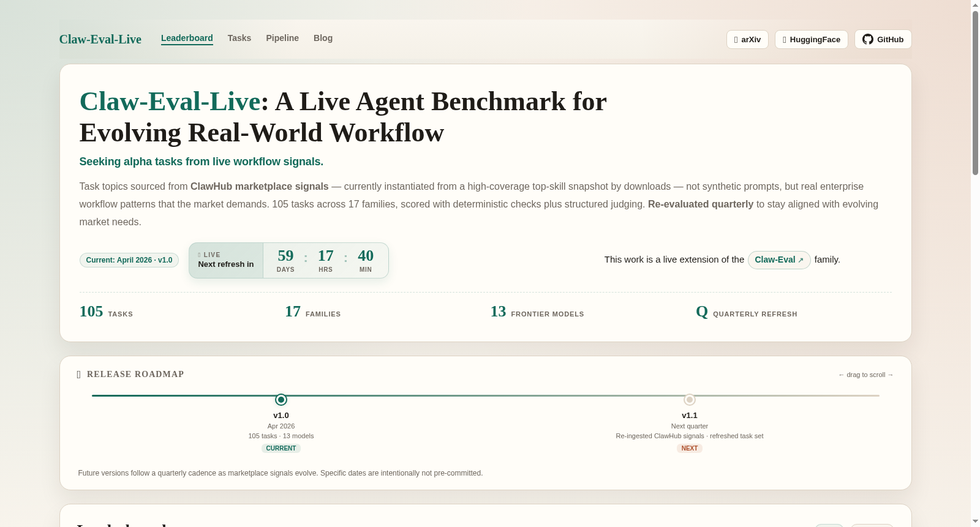Click the GitHub octocat icon
The height and width of the screenshot is (527, 980).
[868, 39]
